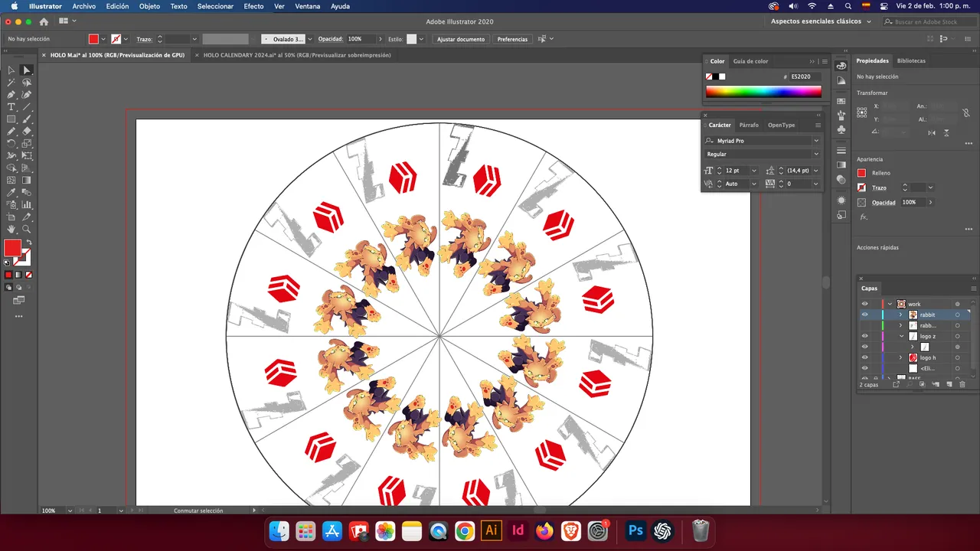Select the Hand tool
Screen dimensions: 980x551
pos(11,229)
